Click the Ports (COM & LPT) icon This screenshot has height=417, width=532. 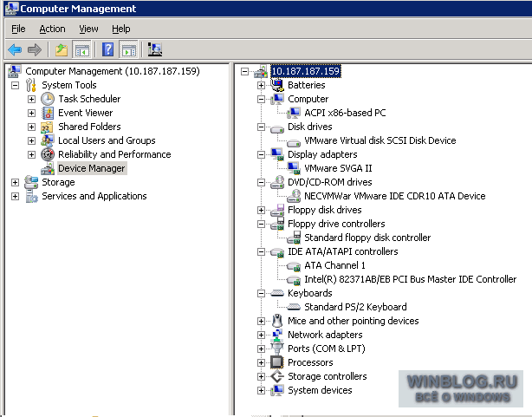(277, 349)
